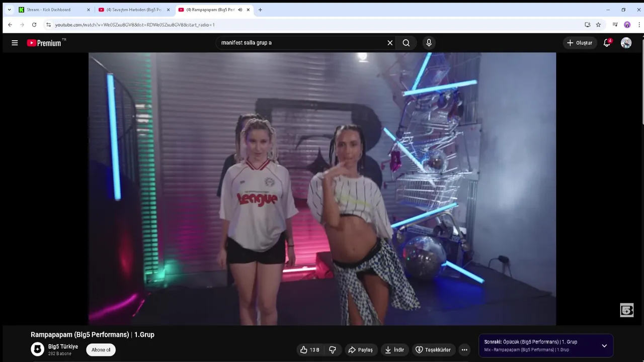This screenshot has height=362, width=644.
Task: Open Chrome three-dot menu
Action: [639, 25]
